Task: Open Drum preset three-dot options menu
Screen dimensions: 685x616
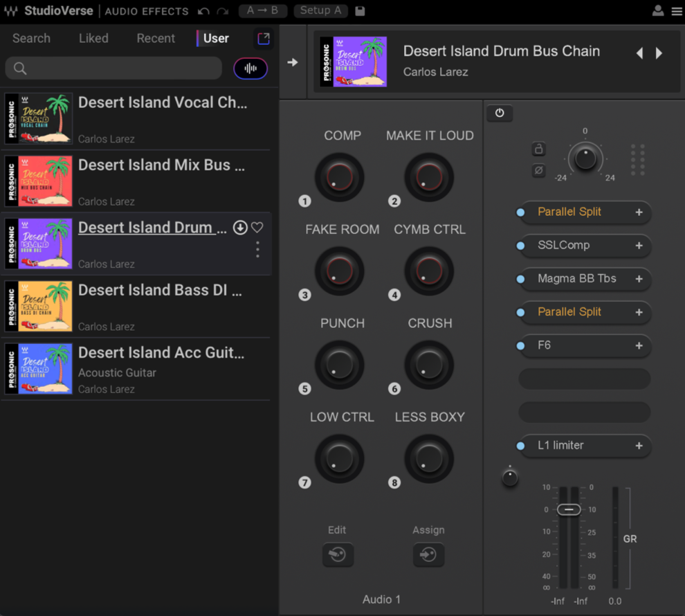Action: click(x=257, y=250)
